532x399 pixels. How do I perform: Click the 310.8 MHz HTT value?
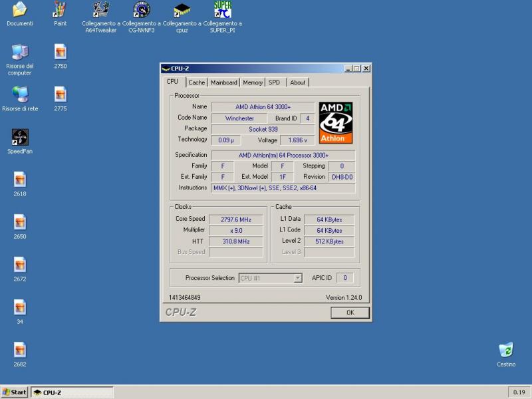[236, 241]
